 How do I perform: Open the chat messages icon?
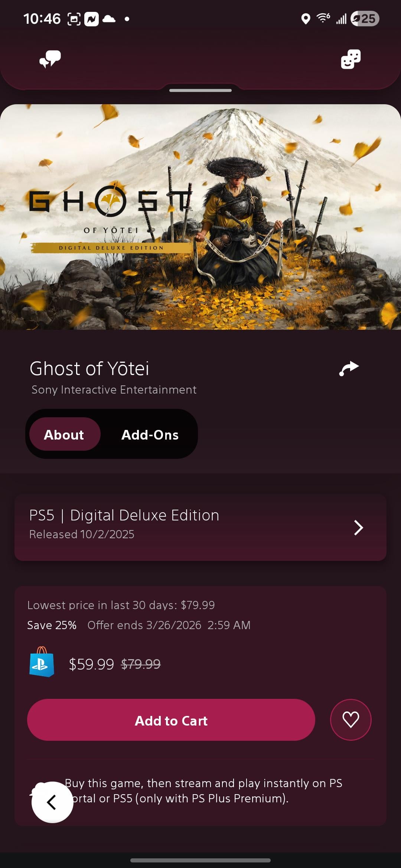50,59
